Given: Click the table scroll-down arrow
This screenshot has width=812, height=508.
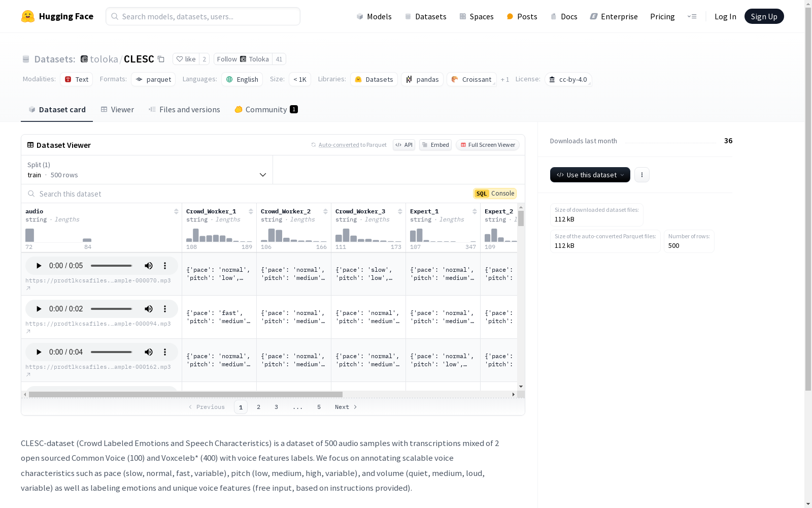Looking at the screenshot, I should (x=521, y=387).
